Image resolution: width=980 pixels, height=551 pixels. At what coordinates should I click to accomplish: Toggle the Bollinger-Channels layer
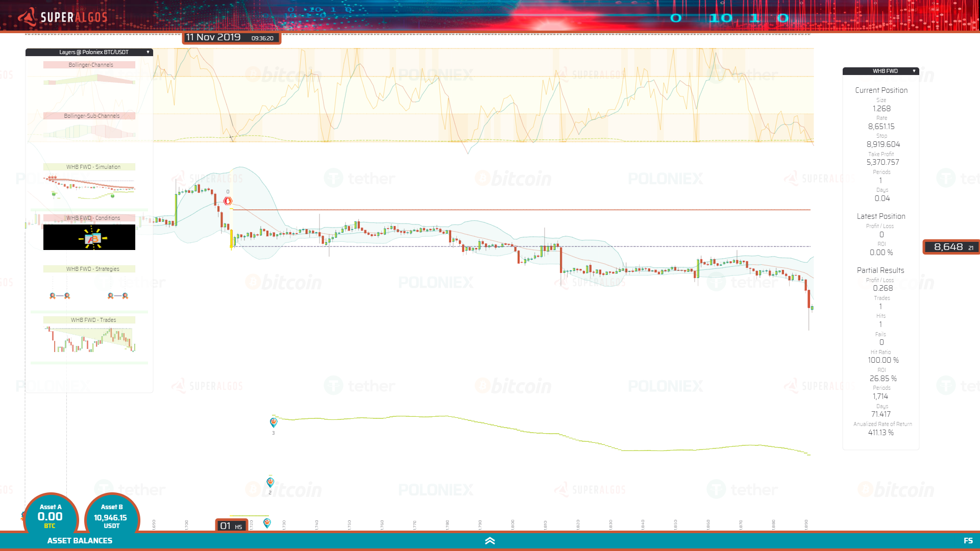pyautogui.click(x=89, y=65)
